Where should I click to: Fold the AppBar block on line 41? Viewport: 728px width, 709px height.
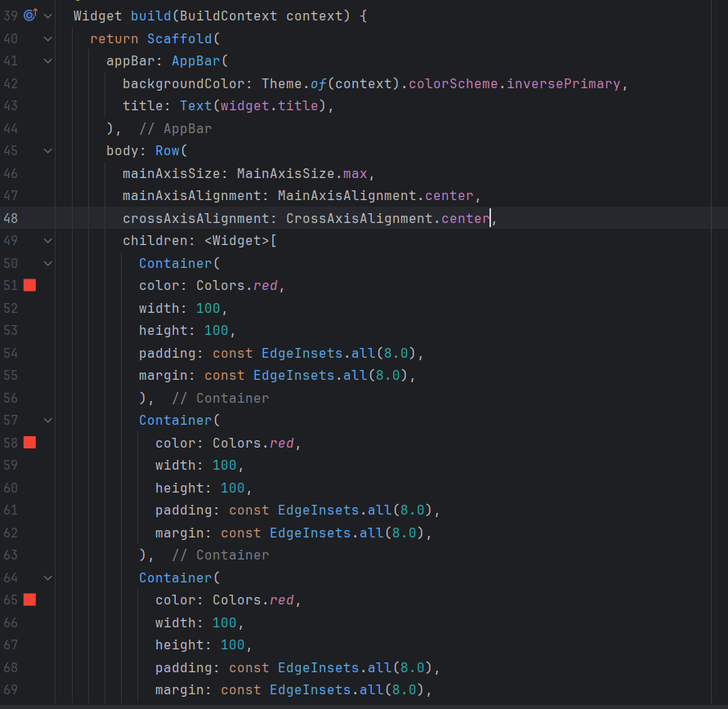[x=48, y=61]
